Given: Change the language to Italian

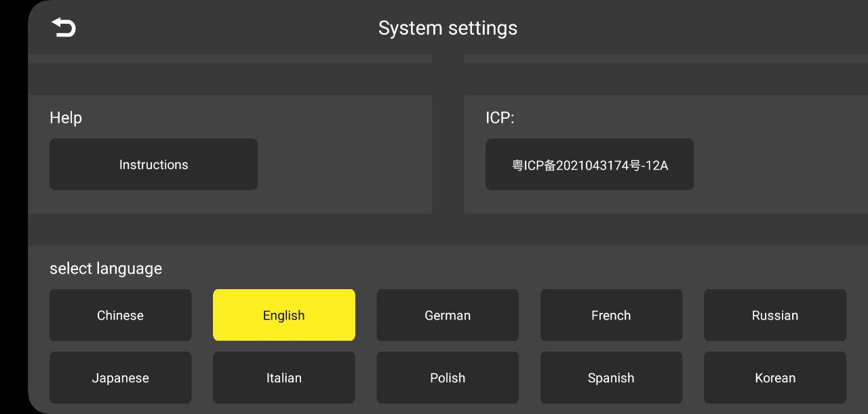Looking at the screenshot, I should (283, 377).
